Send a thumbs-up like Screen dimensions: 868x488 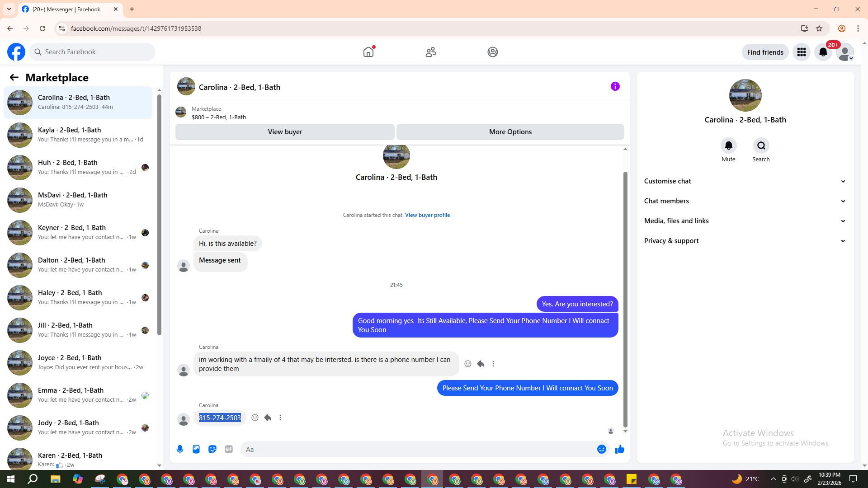coord(619,449)
